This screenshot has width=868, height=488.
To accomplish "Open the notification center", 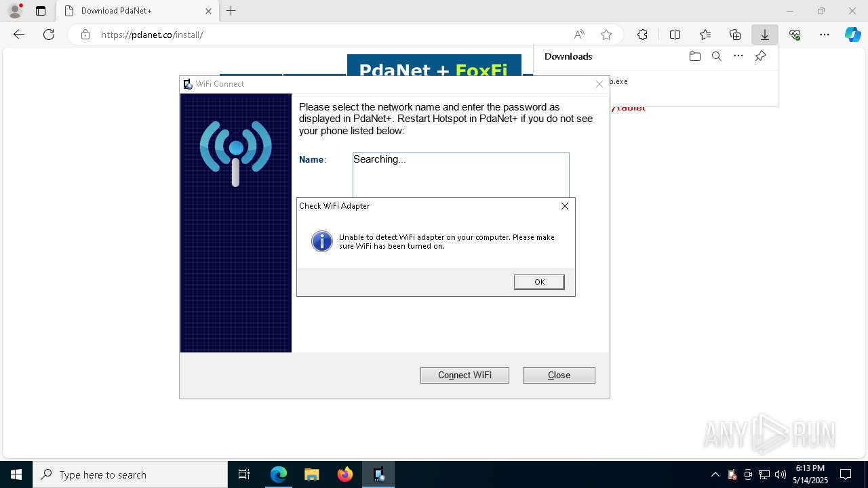I will coord(846,474).
